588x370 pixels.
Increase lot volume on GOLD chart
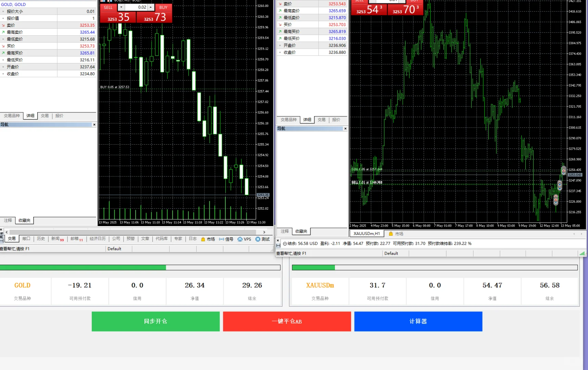pos(151,7)
